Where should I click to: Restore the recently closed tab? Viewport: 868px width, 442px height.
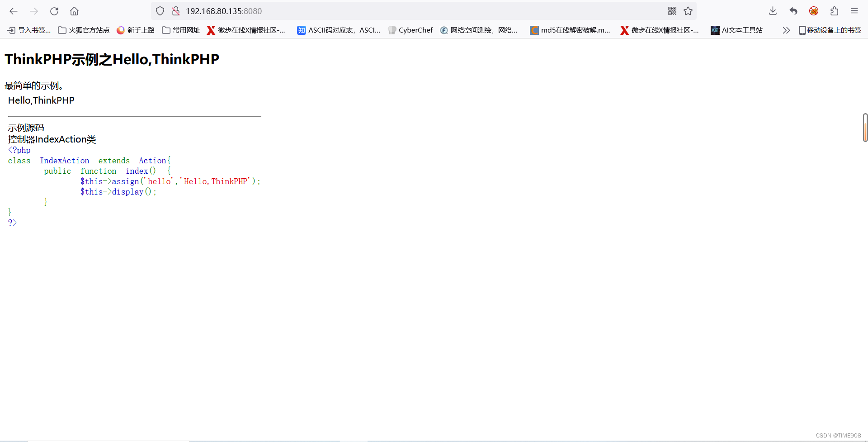point(793,11)
